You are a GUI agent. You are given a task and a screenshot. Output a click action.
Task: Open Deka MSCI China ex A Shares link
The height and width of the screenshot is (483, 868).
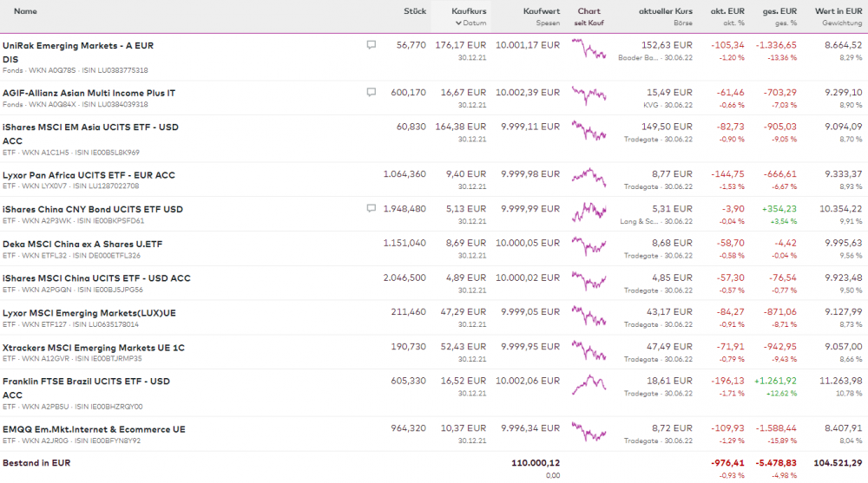coord(82,244)
